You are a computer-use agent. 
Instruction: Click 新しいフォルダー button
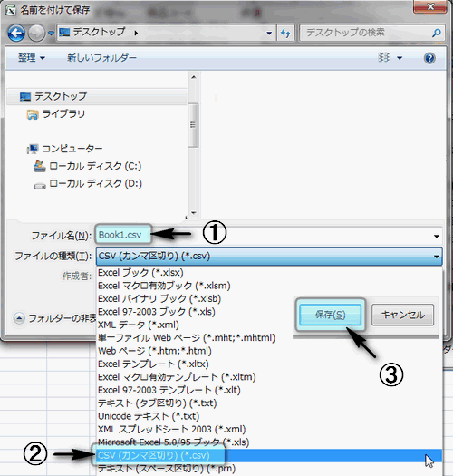tap(101, 58)
